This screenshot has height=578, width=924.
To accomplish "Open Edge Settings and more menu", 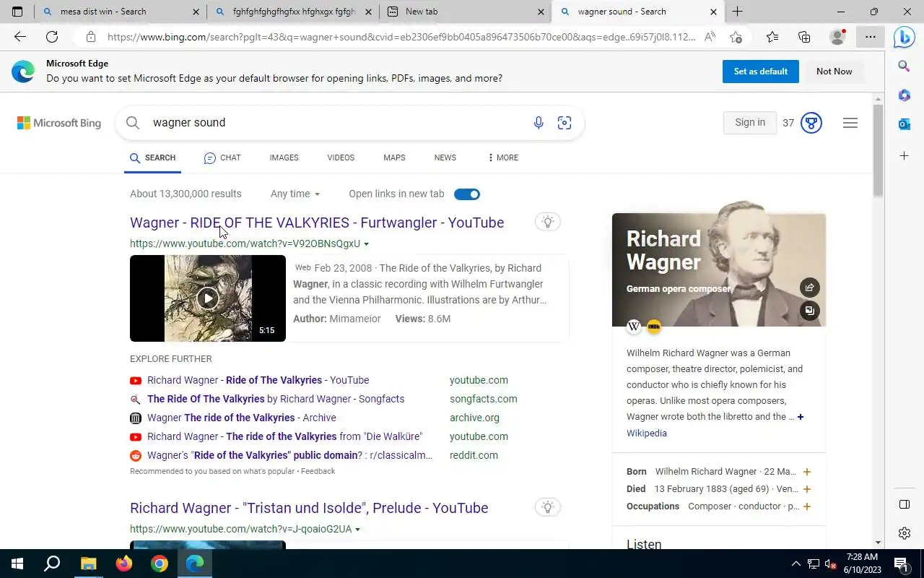I will [871, 37].
